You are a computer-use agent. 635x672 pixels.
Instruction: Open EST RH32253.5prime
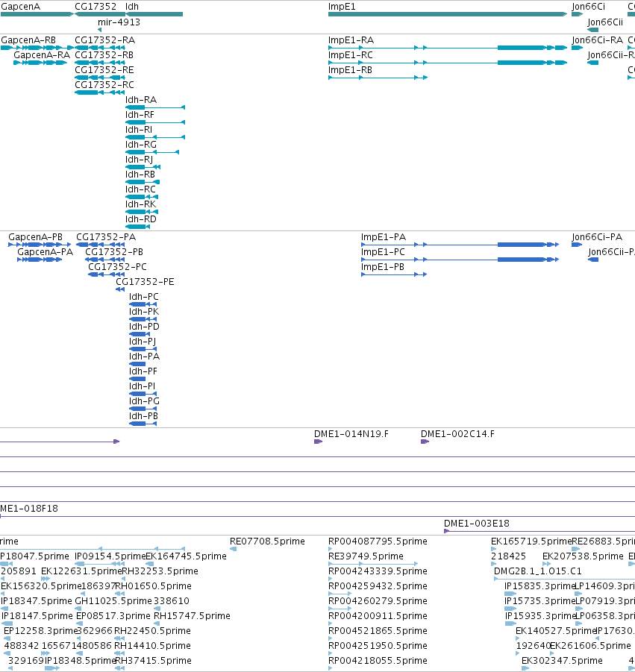click(123, 579)
